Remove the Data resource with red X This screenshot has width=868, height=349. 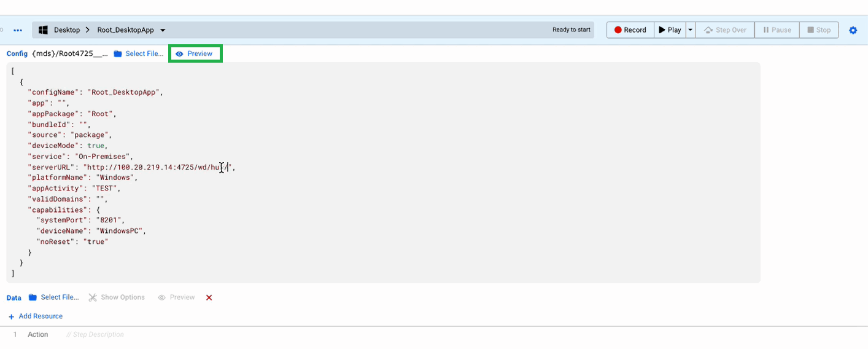click(x=209, y=297)
